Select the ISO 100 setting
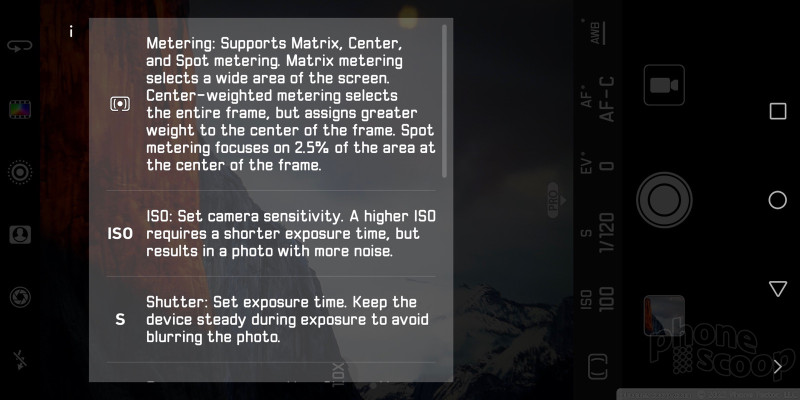The image size is (800, 400). point(597,298)
